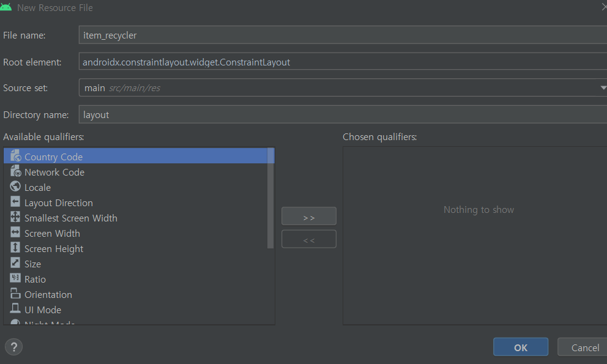Click the Screen Width icon
This screenshot has width=607, height=364.
(x=15, y=232)
